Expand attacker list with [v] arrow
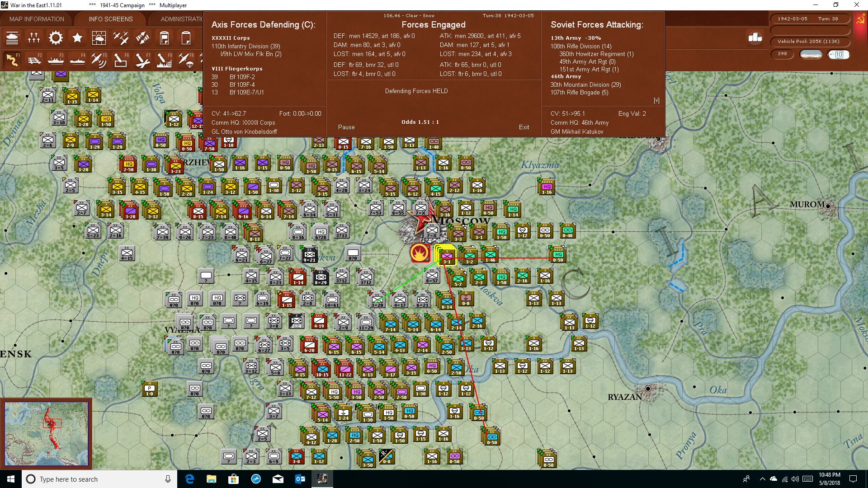 coord(656,100)
